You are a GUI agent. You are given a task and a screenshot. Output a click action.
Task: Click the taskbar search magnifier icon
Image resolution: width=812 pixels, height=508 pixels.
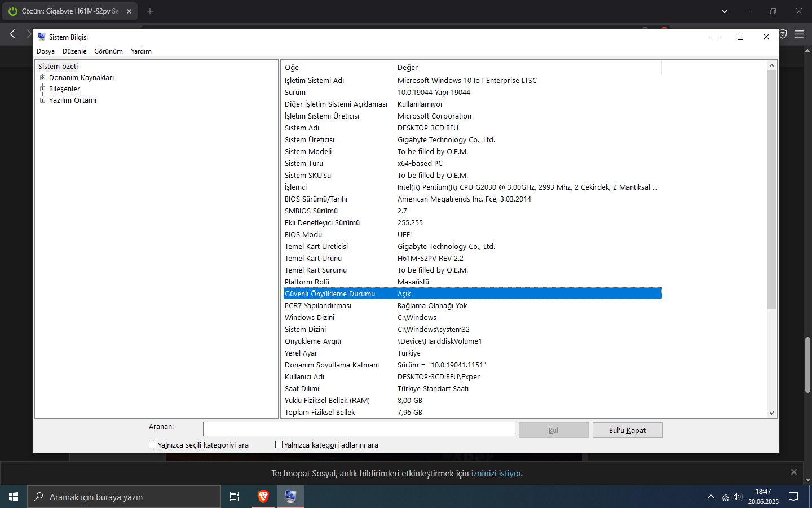39,497
